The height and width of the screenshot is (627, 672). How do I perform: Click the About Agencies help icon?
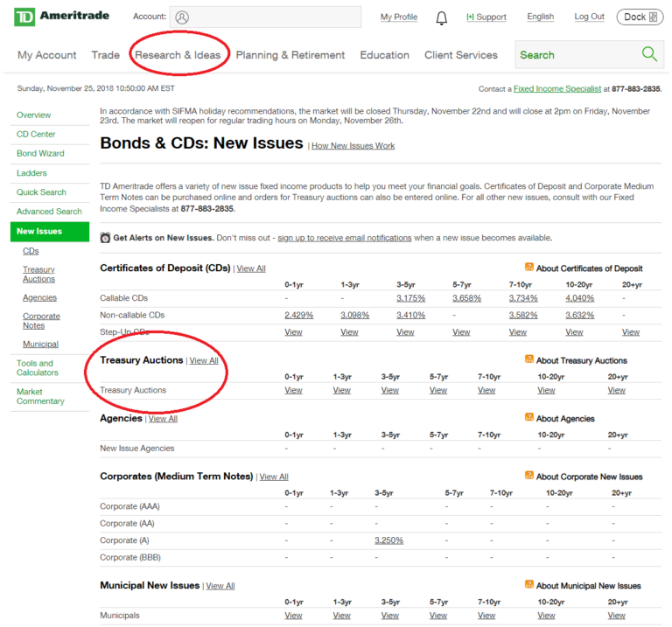click(x=529, y=418)
